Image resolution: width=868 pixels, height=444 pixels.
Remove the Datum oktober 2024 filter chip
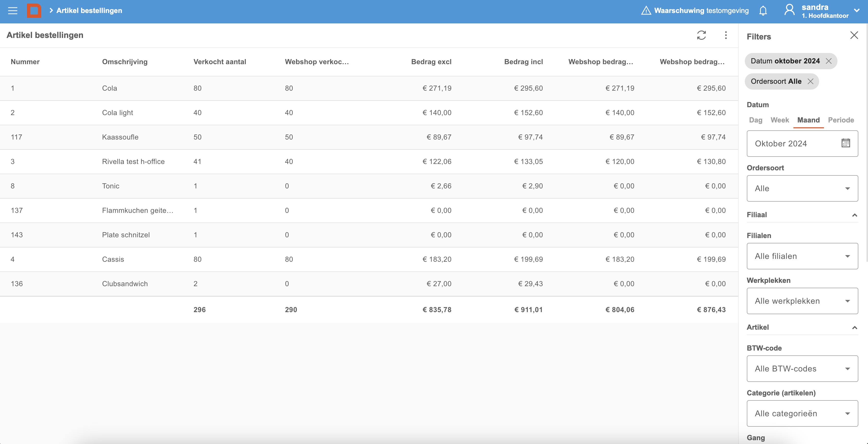[829, 61]
